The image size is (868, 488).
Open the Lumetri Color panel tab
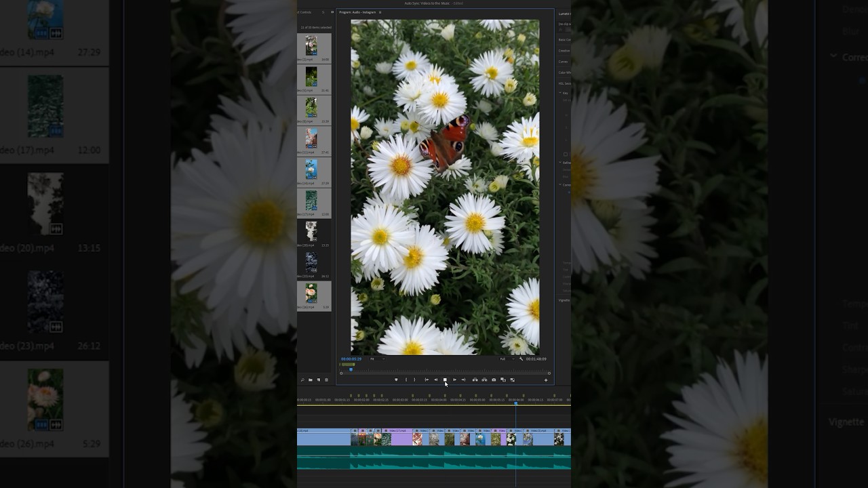(564, 13)
